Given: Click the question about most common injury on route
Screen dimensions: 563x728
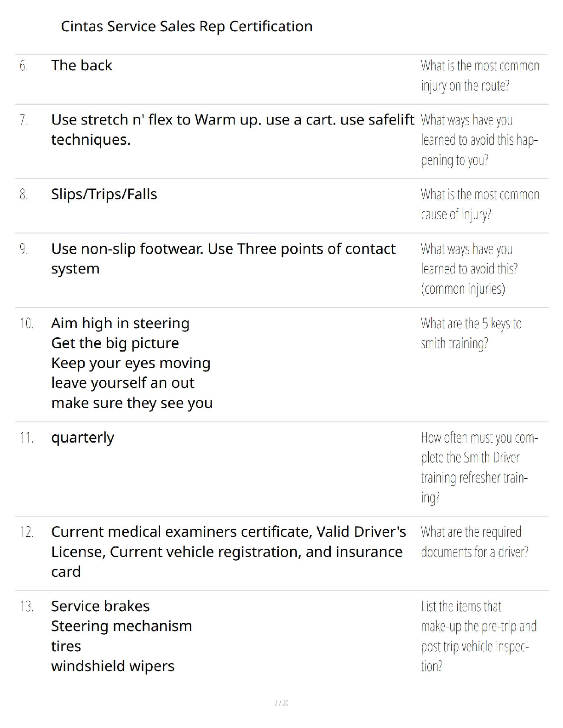Looking at the screenshot, I should [x=480, y=75].
